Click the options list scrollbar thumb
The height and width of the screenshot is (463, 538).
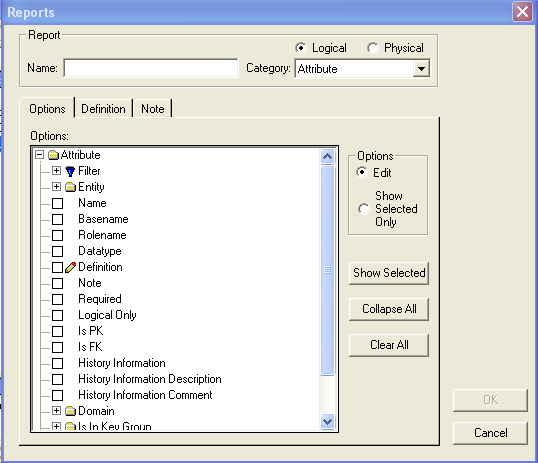[x=328, y=270]
